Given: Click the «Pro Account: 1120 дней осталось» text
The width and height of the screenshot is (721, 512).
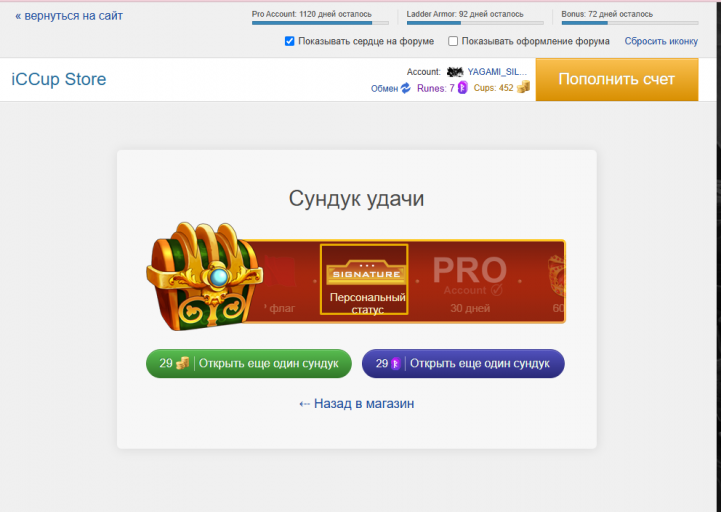Looking at the screenshot, I should coord(312,14).
